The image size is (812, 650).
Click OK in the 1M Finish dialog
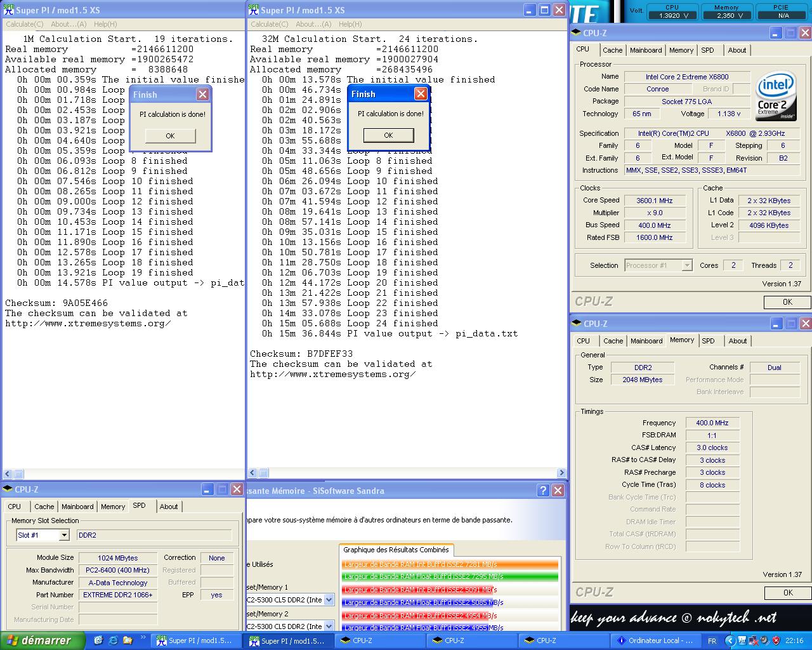[x=170, y=136]
